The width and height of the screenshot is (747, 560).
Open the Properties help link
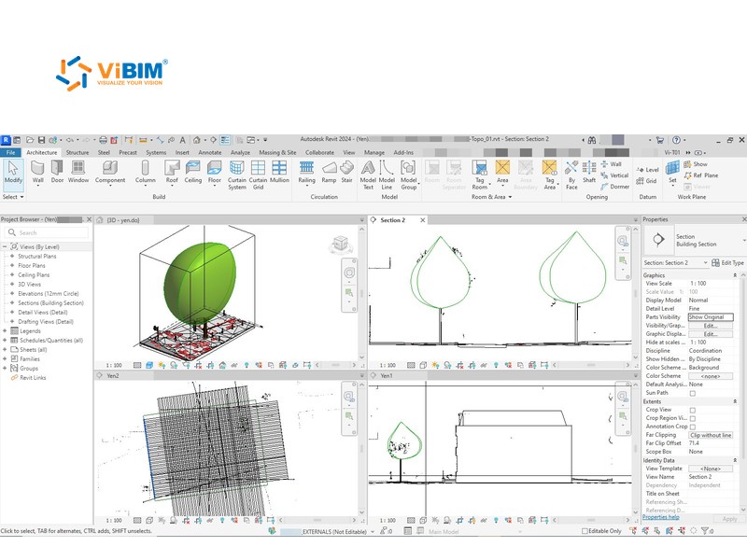click(x=661, y=517)
